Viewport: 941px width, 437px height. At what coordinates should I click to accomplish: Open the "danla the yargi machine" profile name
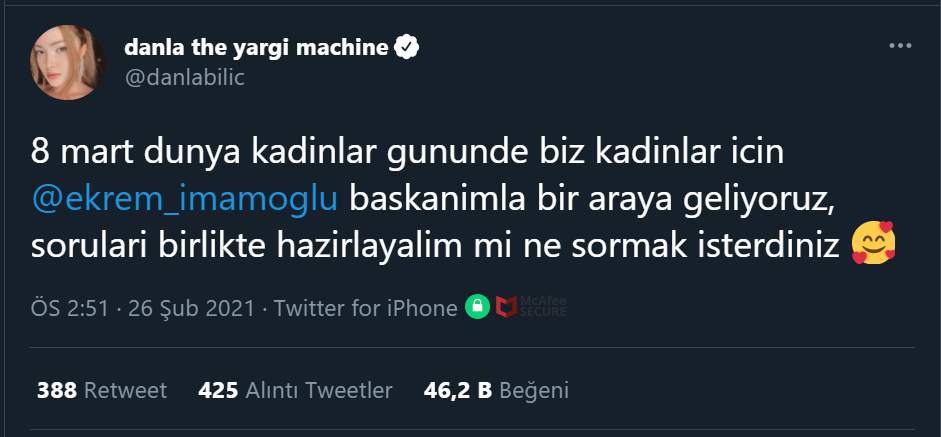pyautogui.click(x=256, y=47)
